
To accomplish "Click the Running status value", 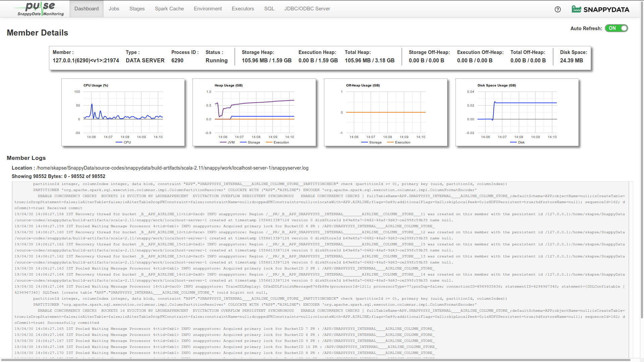I will click(217, 61).
